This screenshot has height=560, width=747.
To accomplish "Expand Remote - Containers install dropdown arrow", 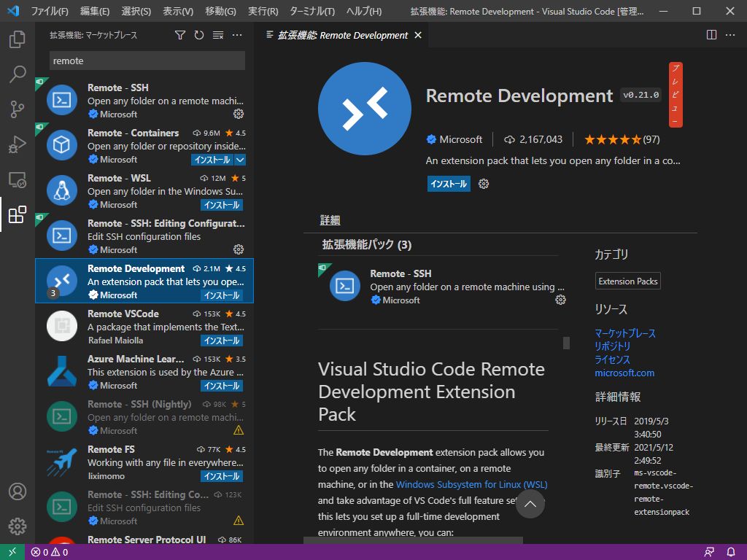I will pos(240,160).
